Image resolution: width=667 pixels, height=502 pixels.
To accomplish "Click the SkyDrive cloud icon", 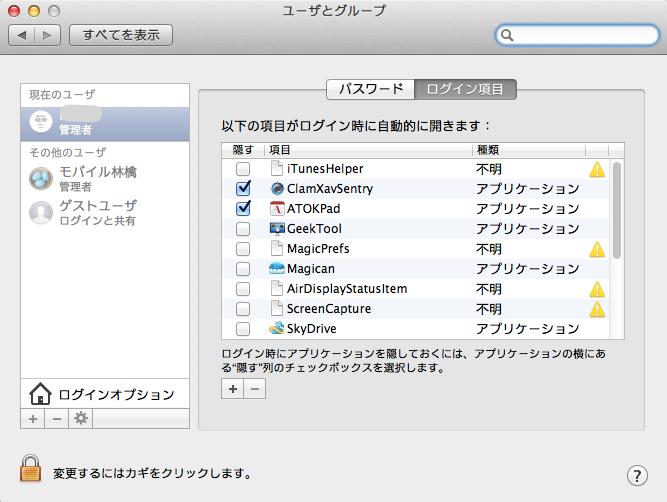I will (x=277, y=328).
